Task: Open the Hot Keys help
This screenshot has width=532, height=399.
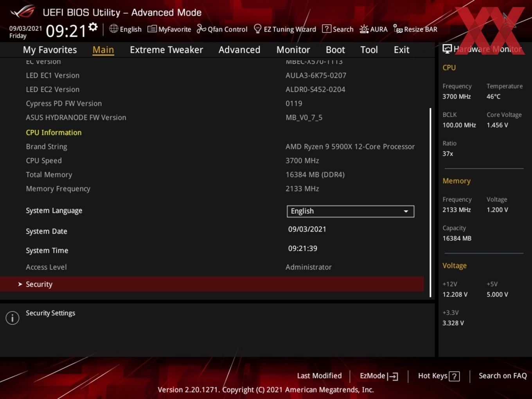Action: pos(439,376)
